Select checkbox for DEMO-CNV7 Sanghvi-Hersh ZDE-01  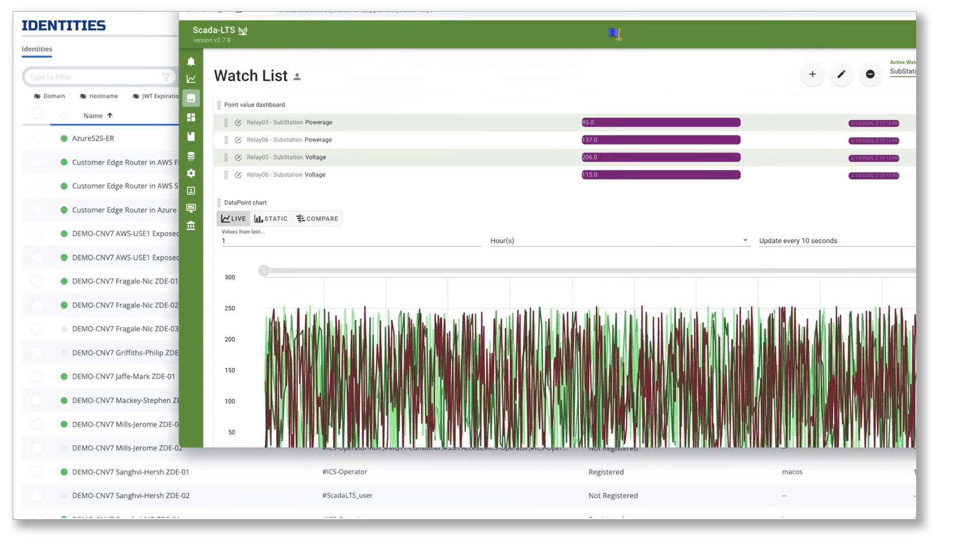pos(37,472)
